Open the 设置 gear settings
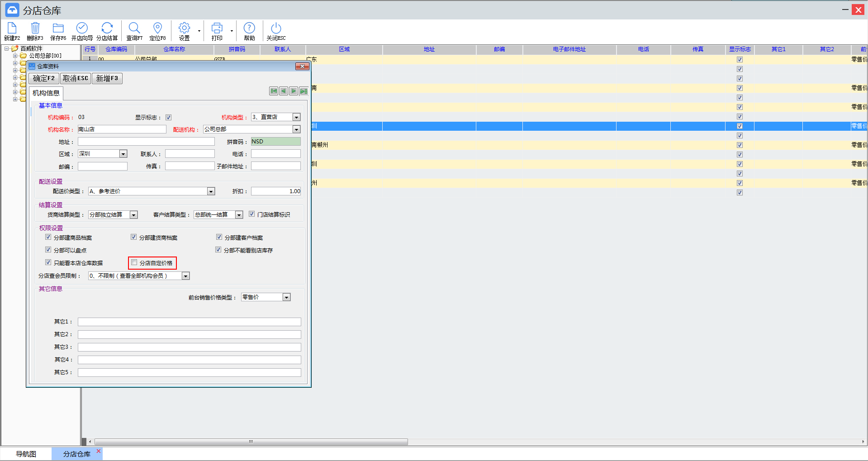 184,28
